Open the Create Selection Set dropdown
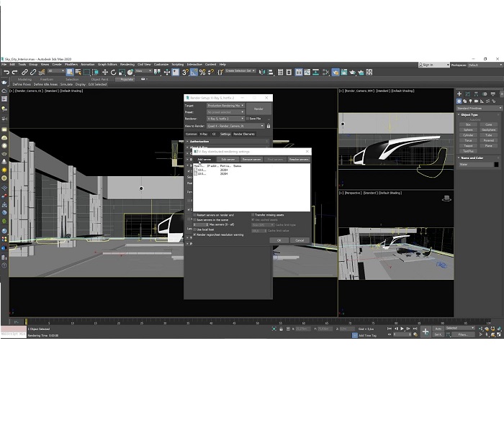 [240, 70]
